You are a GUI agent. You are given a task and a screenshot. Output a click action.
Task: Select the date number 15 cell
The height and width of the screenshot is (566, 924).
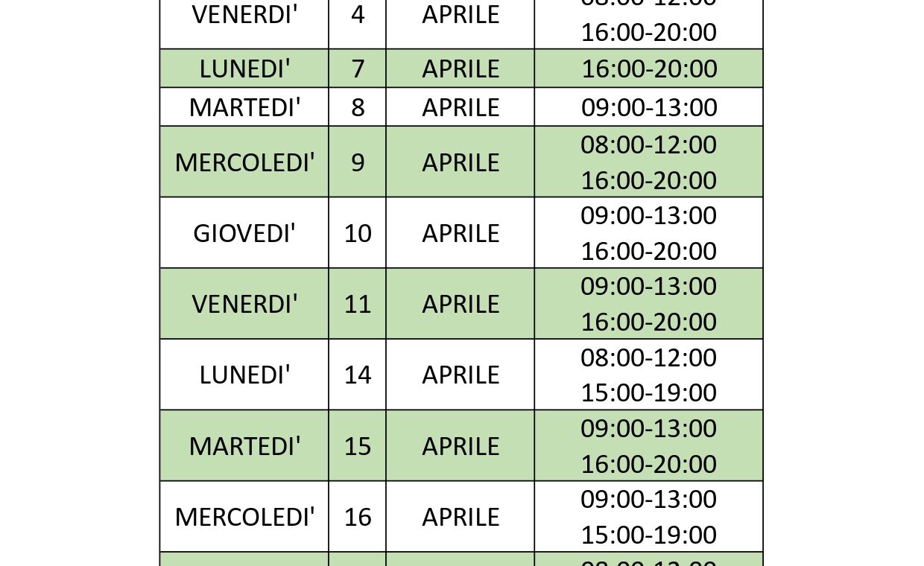358,446
